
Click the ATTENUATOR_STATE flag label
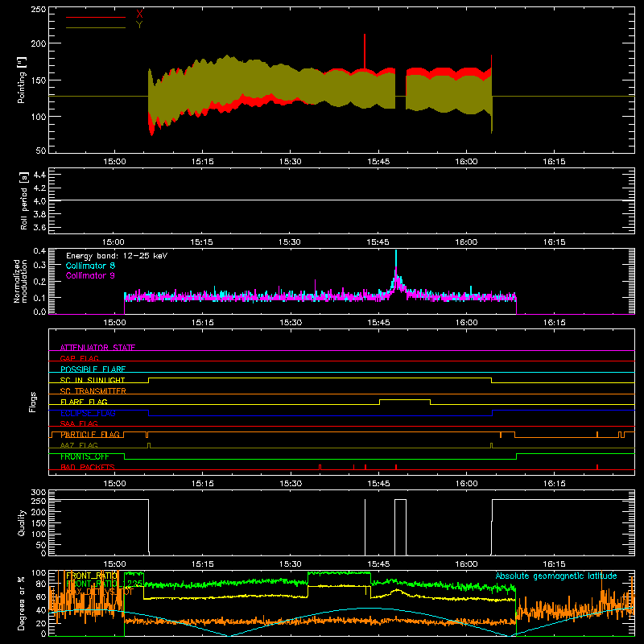(x=97, y=348)
